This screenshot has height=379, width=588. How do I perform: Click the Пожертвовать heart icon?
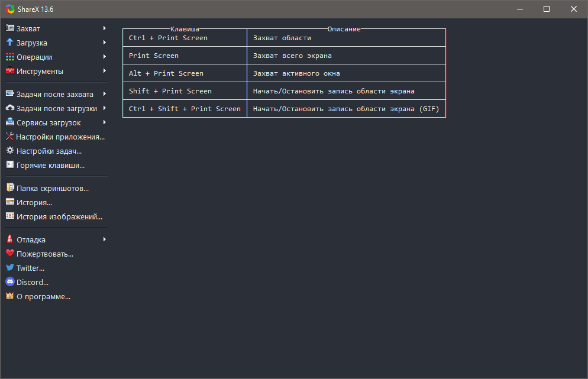(10, 254)
